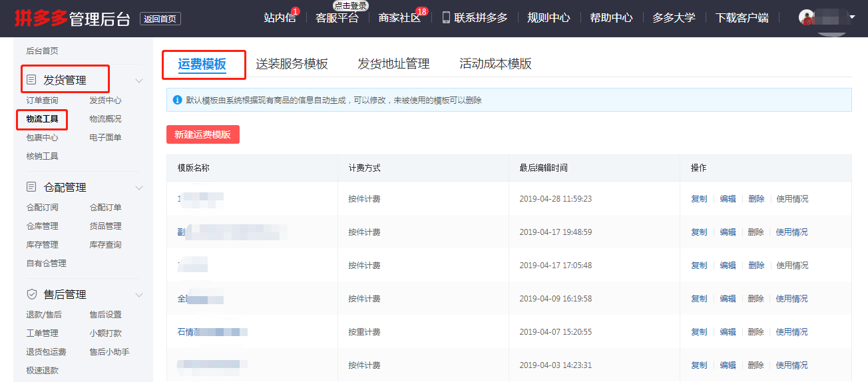Image resolution: width=868 pixels, height=382 pixels.
Task: Collapse the 售后管理 section chevron
Action: tap(139, 295)
